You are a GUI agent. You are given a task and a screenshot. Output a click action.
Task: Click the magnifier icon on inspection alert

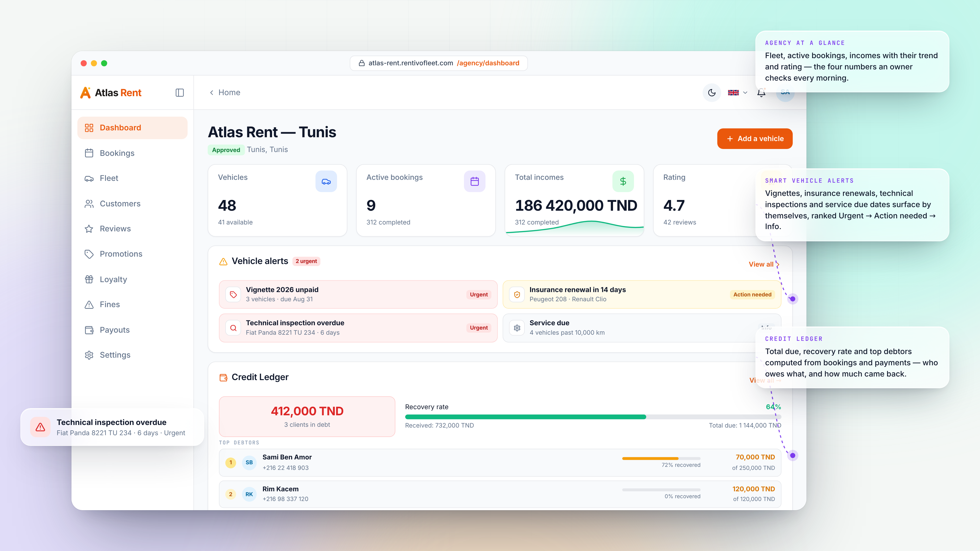233,328
